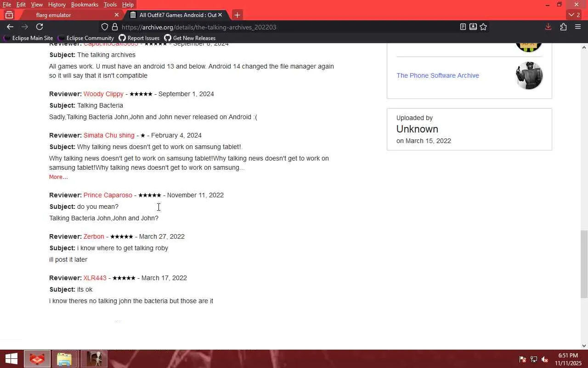Expand the list all tabs chevron
This screenshot has height=368, width=588.
click(574, 15)
